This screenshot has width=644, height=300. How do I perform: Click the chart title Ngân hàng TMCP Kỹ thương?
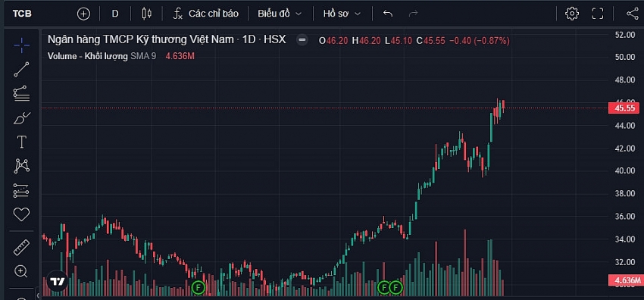pyautogui.click(x=167, y=40)
